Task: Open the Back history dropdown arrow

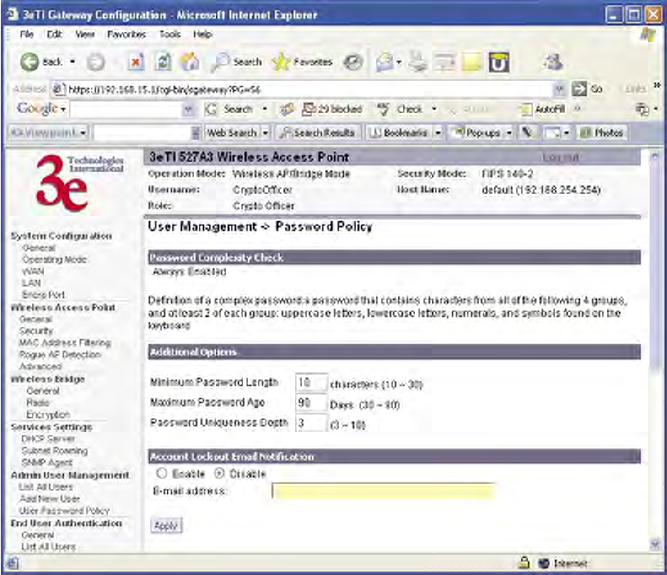Action: point(73,62)
